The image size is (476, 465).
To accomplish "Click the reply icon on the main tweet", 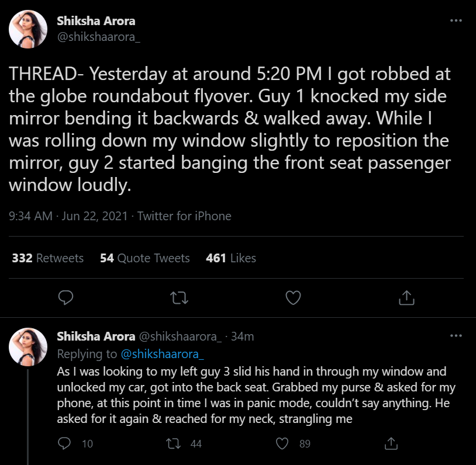I will [66, 298].
